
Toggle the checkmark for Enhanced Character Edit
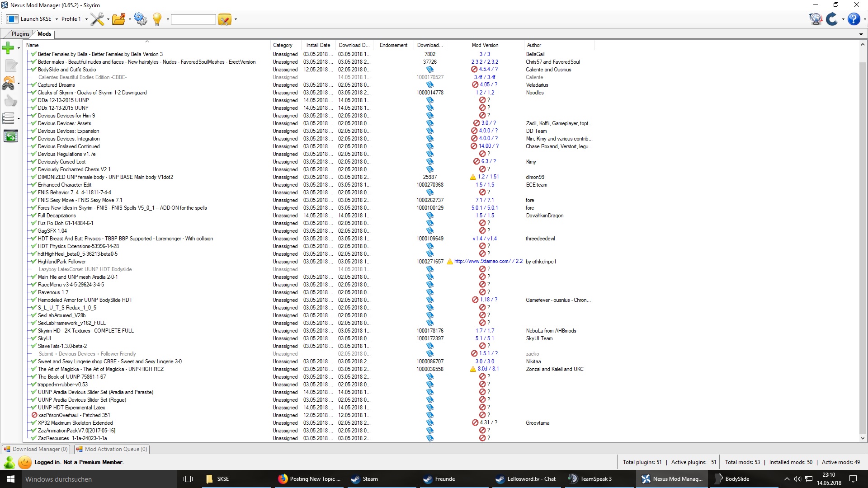tap(34, 185)
